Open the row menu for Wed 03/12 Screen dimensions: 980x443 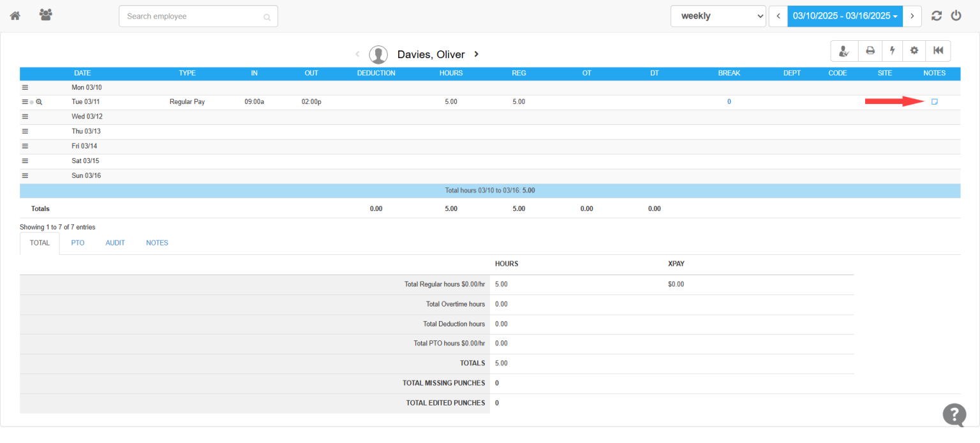coord(24,116)
